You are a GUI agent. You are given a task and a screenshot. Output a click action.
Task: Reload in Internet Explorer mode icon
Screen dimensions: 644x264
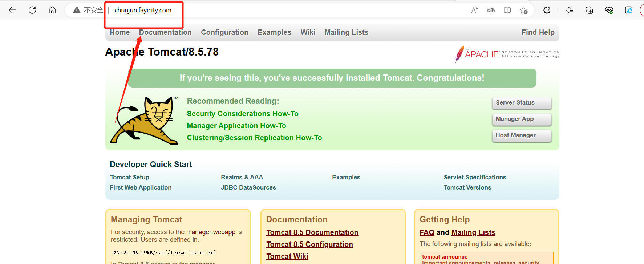click(629, 10)
